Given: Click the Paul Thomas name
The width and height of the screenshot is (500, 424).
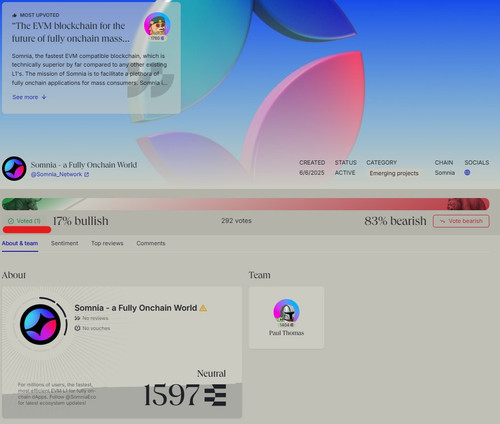Looking at the screenshot, I should pyautogui.click(x=286, y=333).
